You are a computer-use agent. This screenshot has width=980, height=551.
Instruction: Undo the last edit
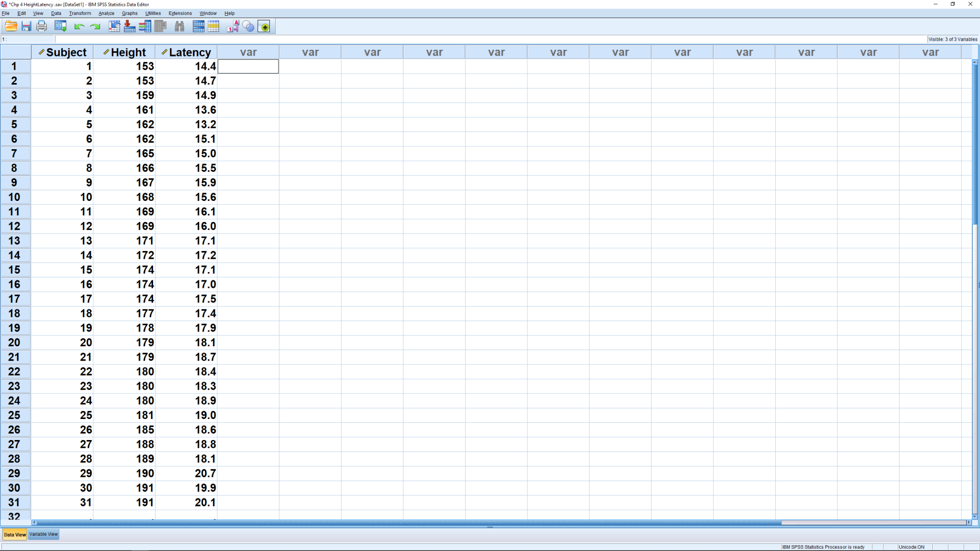click(x=79, y=26)
